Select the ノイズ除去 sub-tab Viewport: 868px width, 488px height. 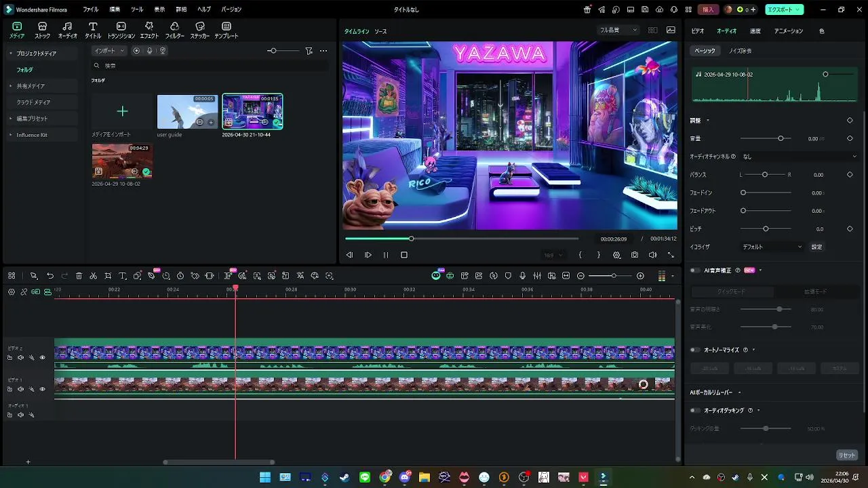tap(740, 51)
